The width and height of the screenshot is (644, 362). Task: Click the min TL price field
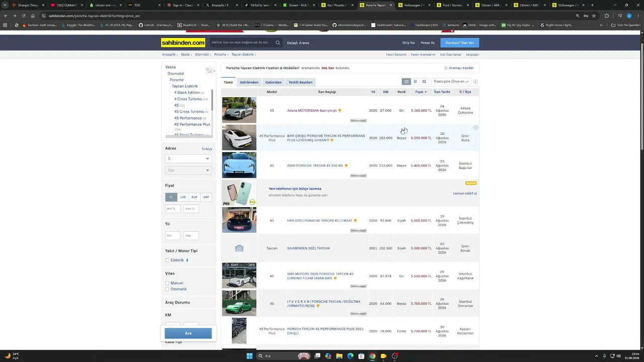173,209
